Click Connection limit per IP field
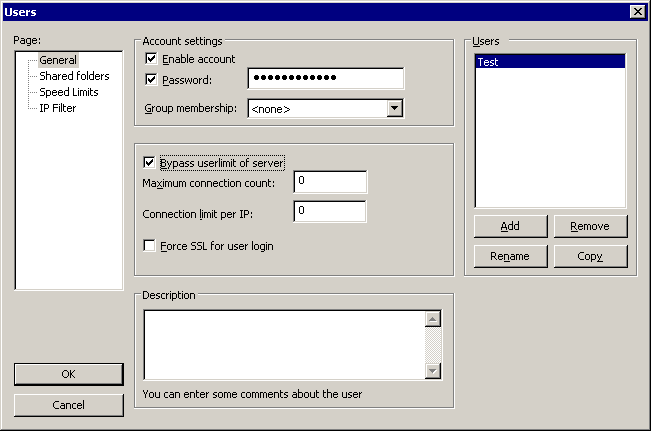Viewport: 651px width, 431px height. click(330, 212)
